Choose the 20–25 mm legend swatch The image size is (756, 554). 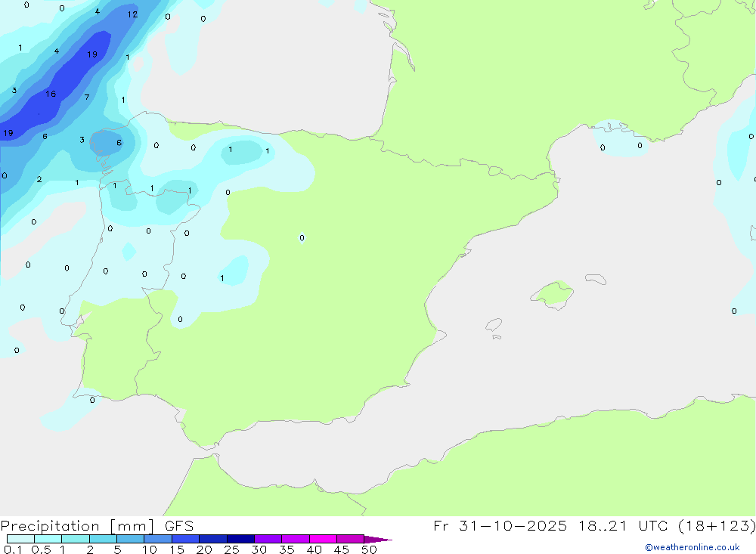(x=213, y=539)
